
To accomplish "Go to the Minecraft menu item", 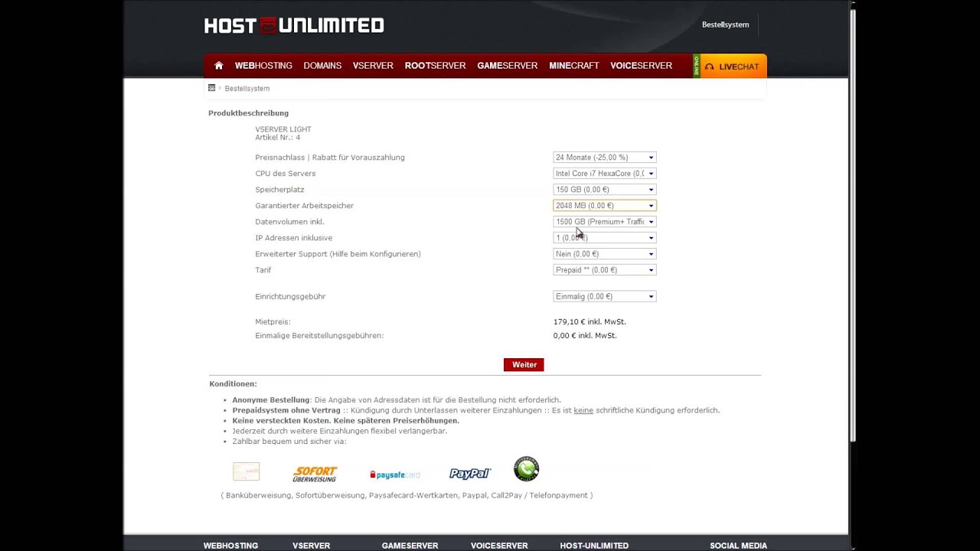I will [x=573, y=66].
